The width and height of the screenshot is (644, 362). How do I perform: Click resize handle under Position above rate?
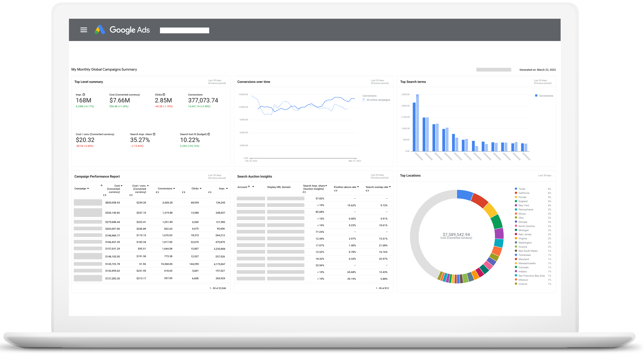(336, 191)
